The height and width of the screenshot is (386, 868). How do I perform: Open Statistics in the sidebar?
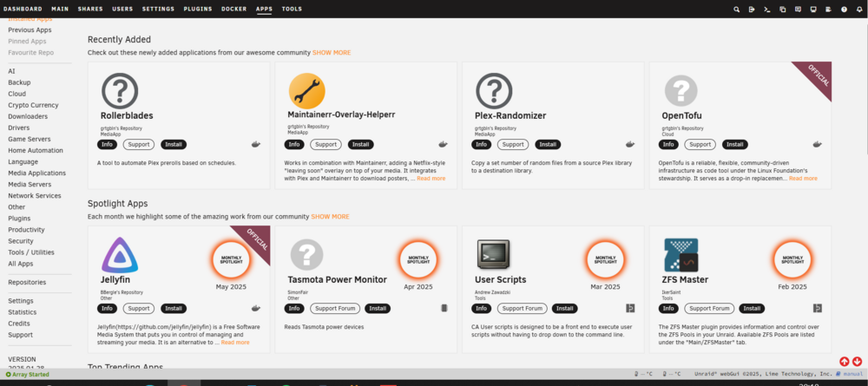point(23,312)
